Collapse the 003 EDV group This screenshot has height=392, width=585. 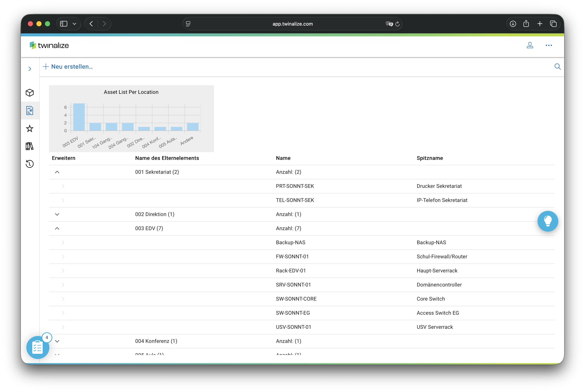point(57,228)
